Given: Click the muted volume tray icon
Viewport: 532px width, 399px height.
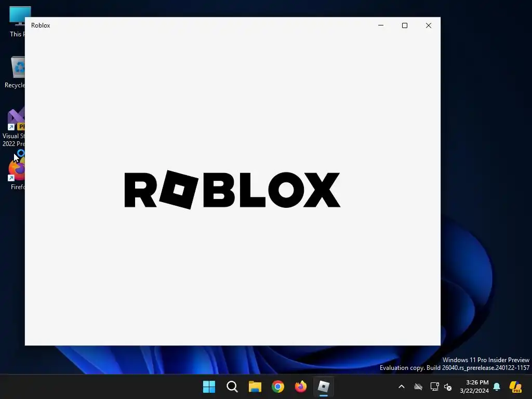Looking at the screenshot, I should point(448,387).
